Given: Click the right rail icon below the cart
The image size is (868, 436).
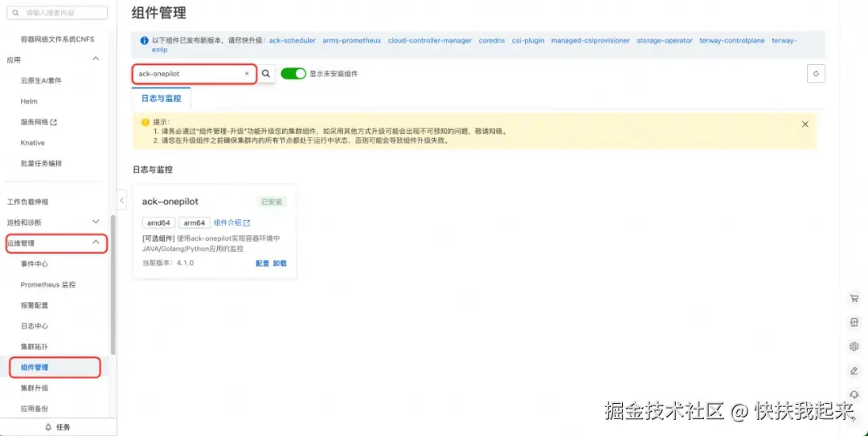Looking at the screenshot, I should pos(854,322).
